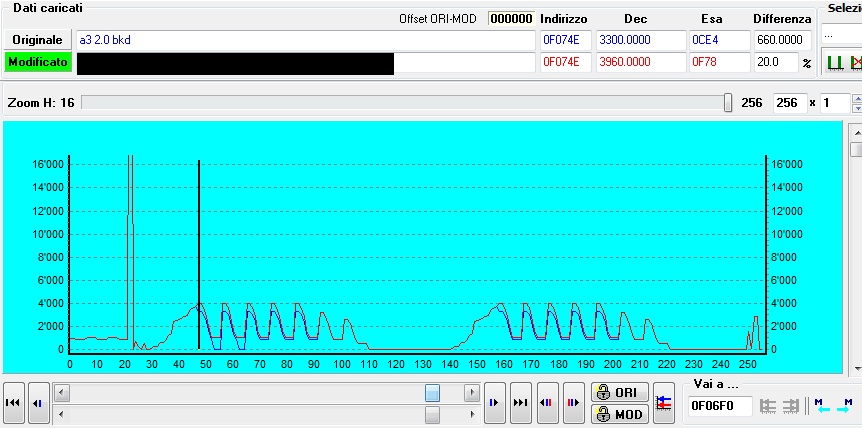
Task: Click the original file name field a3 2.0 bkd
Action: pos(305,40)
